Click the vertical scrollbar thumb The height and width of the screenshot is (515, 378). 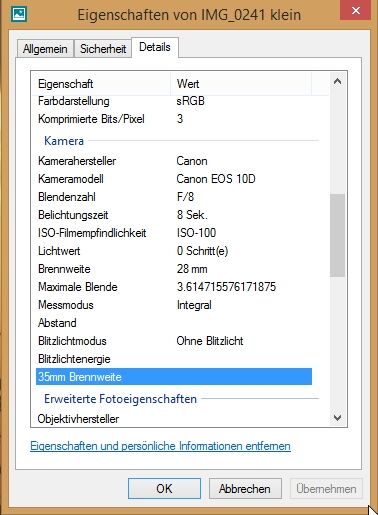337,235
